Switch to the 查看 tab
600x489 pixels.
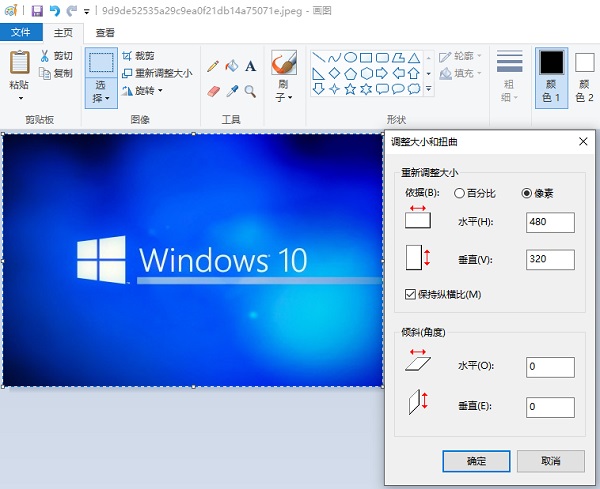(x=105, y=33)
